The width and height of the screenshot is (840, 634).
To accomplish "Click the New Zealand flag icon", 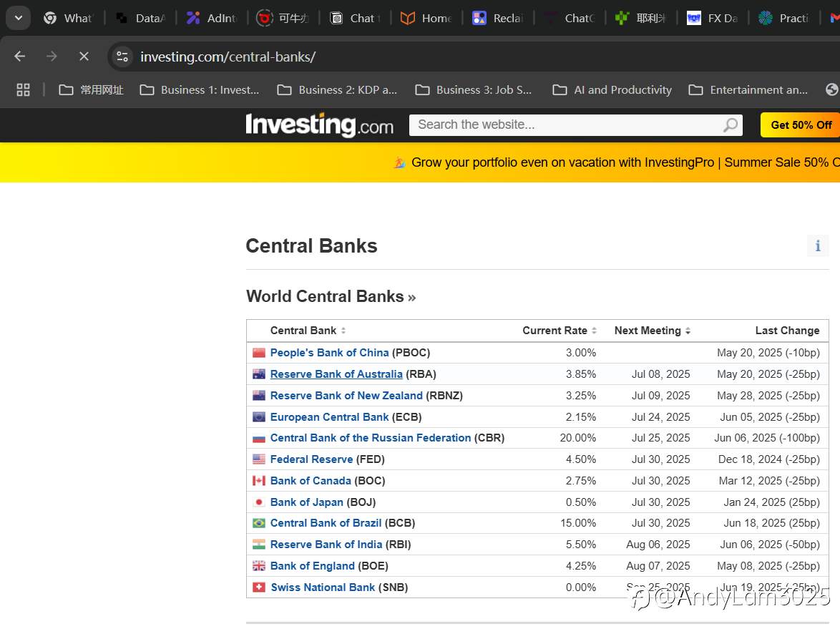I will coord(259,396).
